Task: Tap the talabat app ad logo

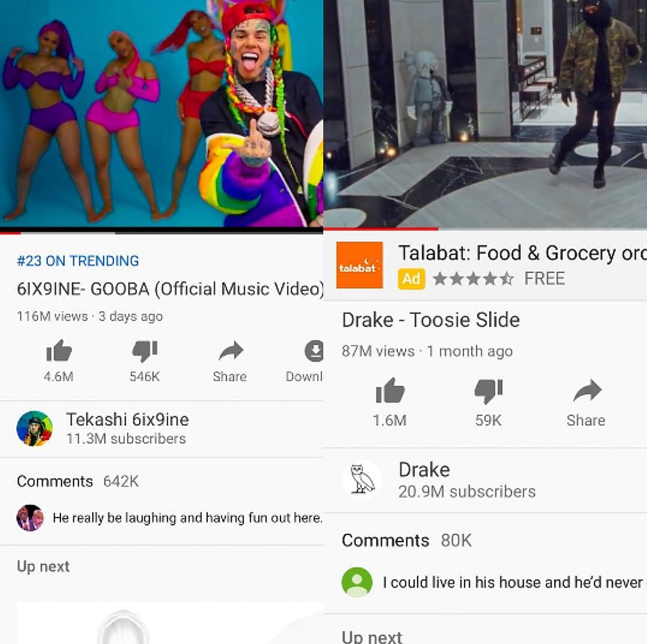Action: click(x=359, y=265)
